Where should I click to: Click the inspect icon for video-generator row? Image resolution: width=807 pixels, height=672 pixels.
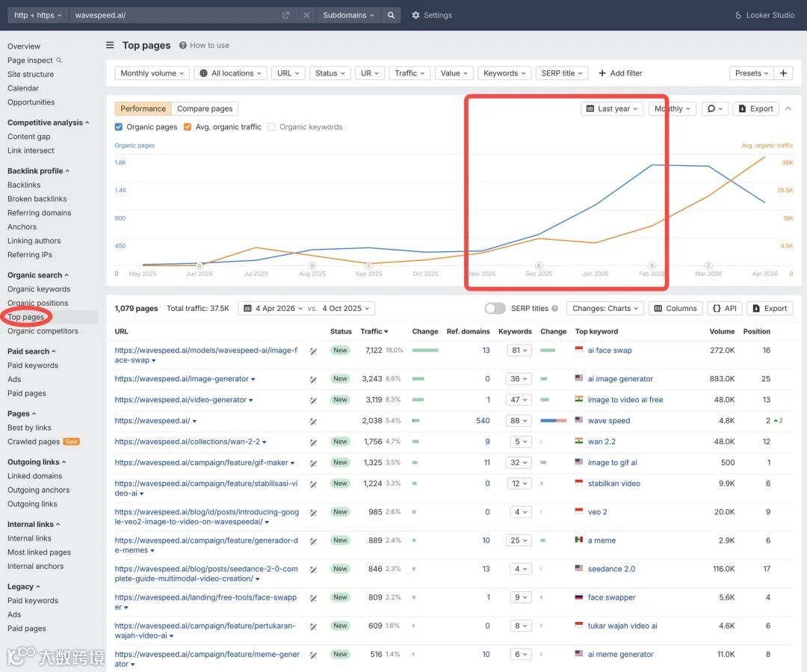click(313, 401)
